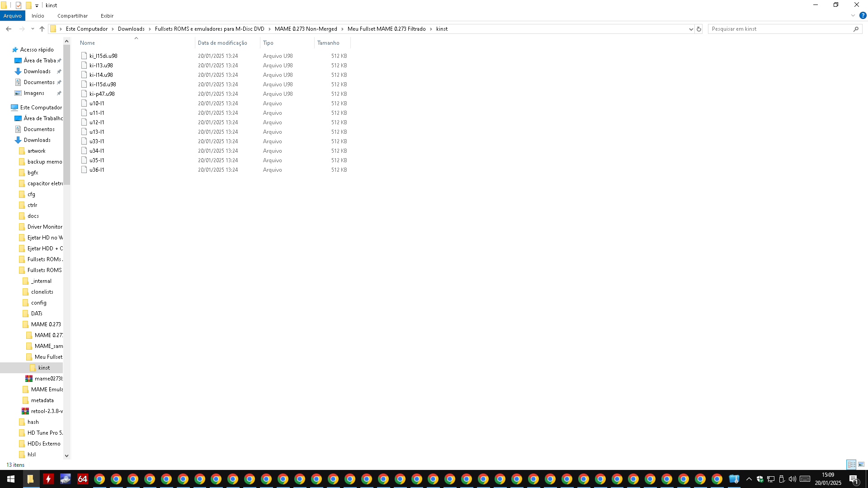Screen dimensions: 868x488
Task: Expand the ribbon with the chevron
Action: click(x=853, y=15)
